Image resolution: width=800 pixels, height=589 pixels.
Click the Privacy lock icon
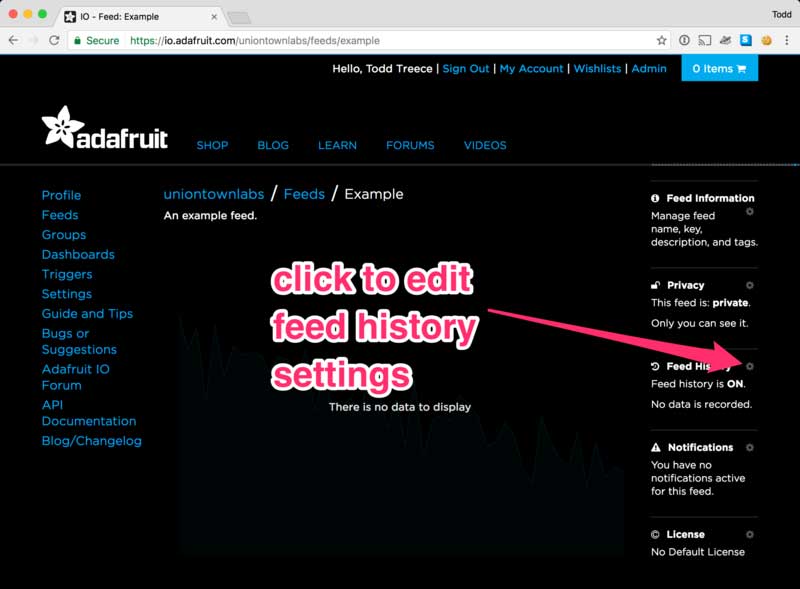point(654,285)
